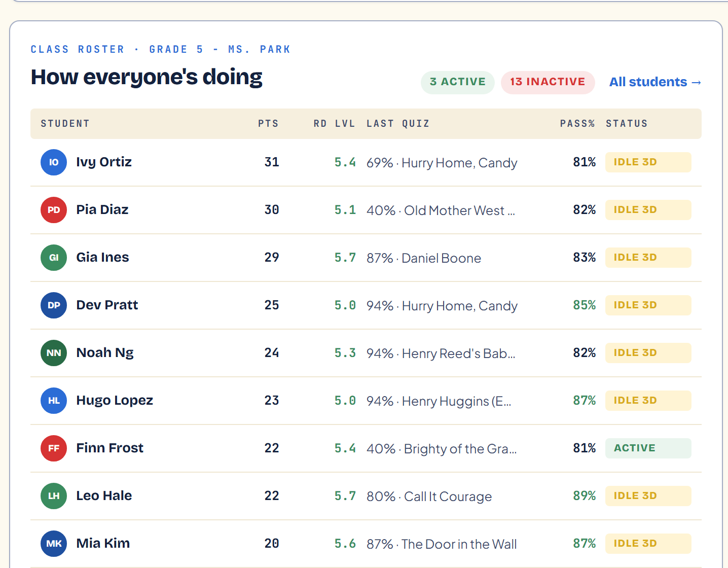
Task: Select Finn Frost's FF avatar
Action: [x=54, y=448]
